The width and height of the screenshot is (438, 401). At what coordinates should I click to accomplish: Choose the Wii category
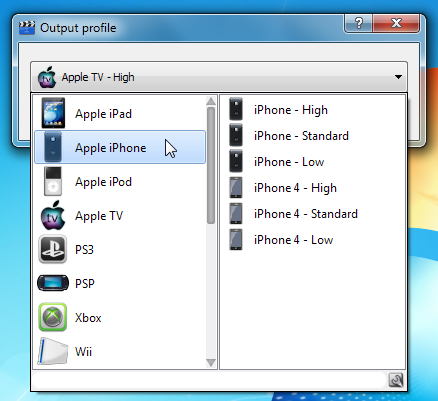pos(120,351)
